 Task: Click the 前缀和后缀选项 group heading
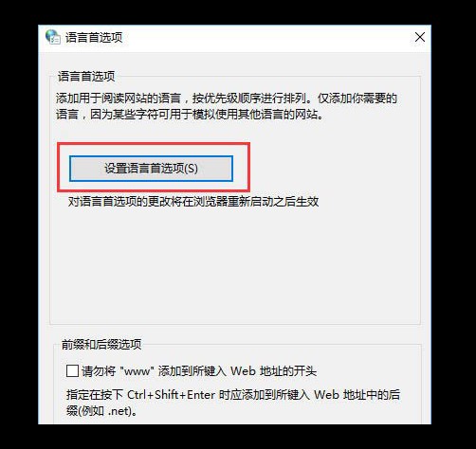pyautogui.click(x=101, y=344)
